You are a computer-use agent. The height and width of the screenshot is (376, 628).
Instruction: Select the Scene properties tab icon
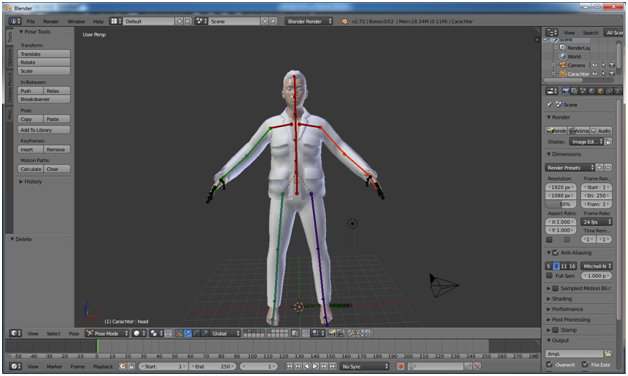(x=583, y=91)
